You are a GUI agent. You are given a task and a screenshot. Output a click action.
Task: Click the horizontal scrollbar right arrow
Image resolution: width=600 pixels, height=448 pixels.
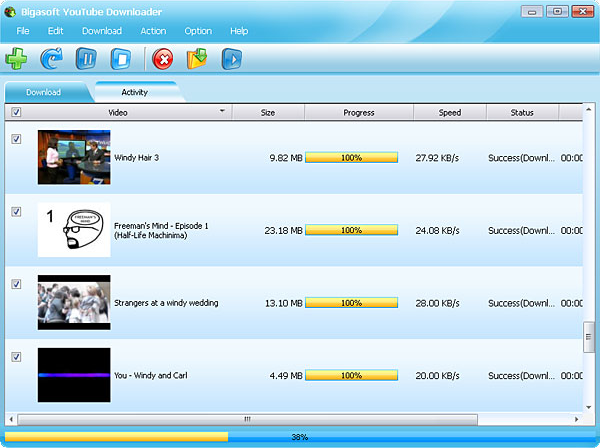coord(577,419)
